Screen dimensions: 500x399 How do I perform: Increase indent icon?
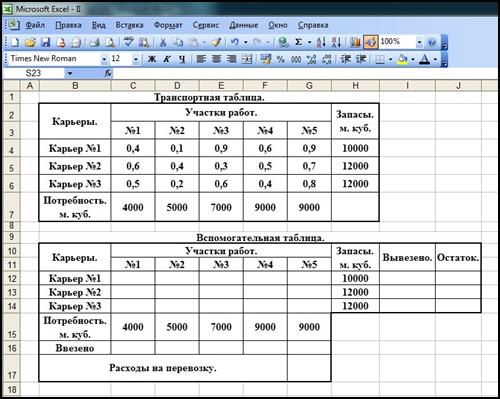pos(361,59)
